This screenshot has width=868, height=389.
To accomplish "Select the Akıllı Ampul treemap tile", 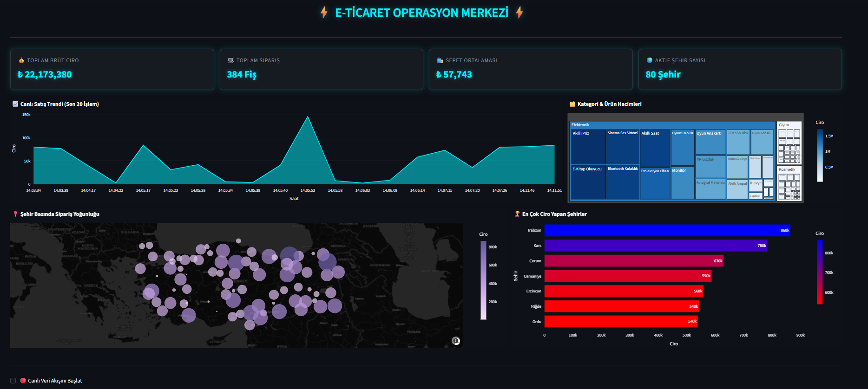I will click(737, 190).
